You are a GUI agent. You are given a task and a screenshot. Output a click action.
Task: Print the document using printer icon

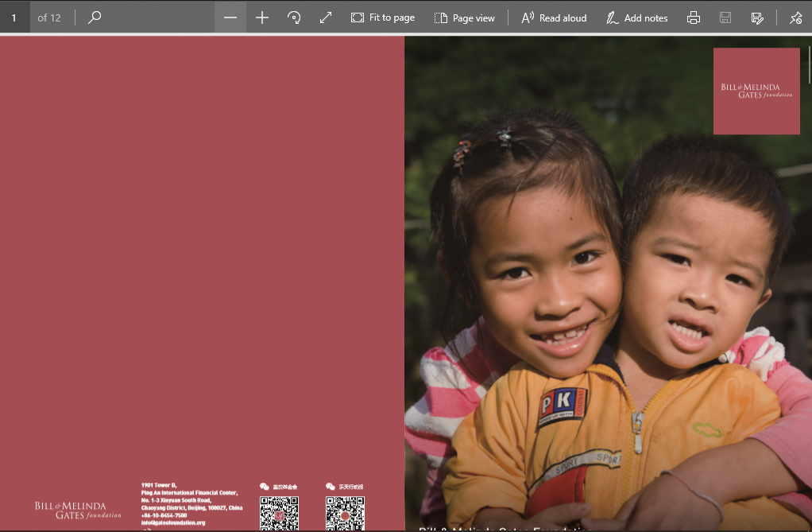(694, 17)
